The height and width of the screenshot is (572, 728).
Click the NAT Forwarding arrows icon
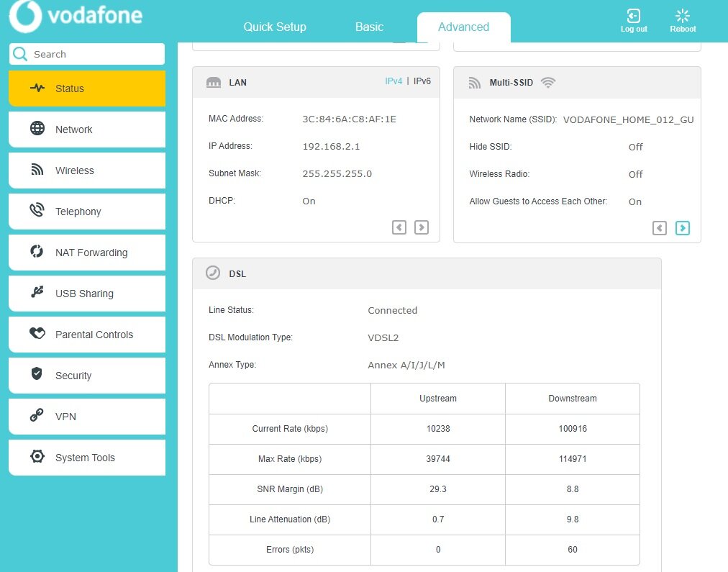point(37,251)
